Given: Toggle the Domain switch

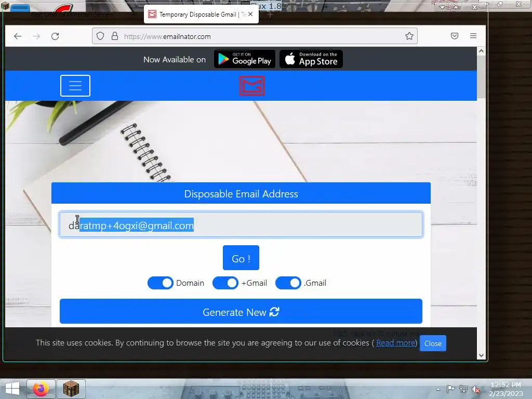Looking at the screenshot, I should 161,283.
